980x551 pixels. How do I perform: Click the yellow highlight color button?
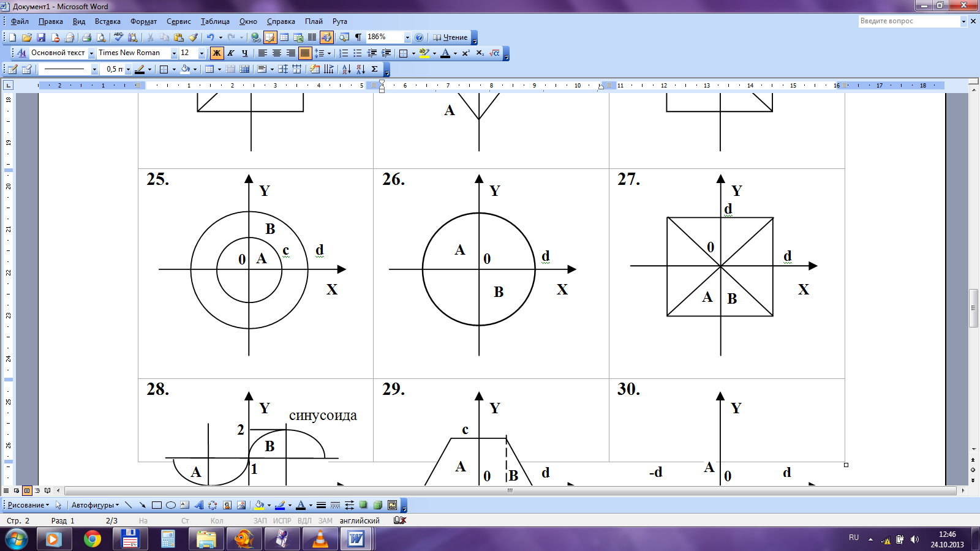pos(424,53)
